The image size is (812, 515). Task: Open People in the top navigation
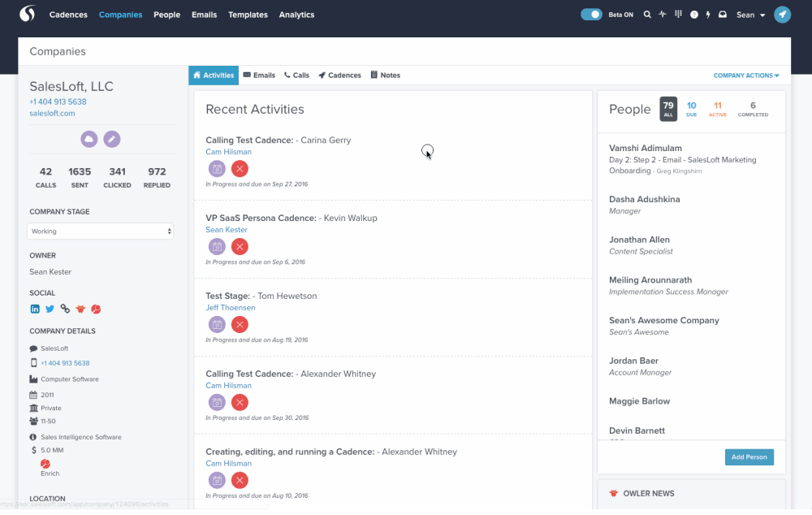click(x=166, y=15)
